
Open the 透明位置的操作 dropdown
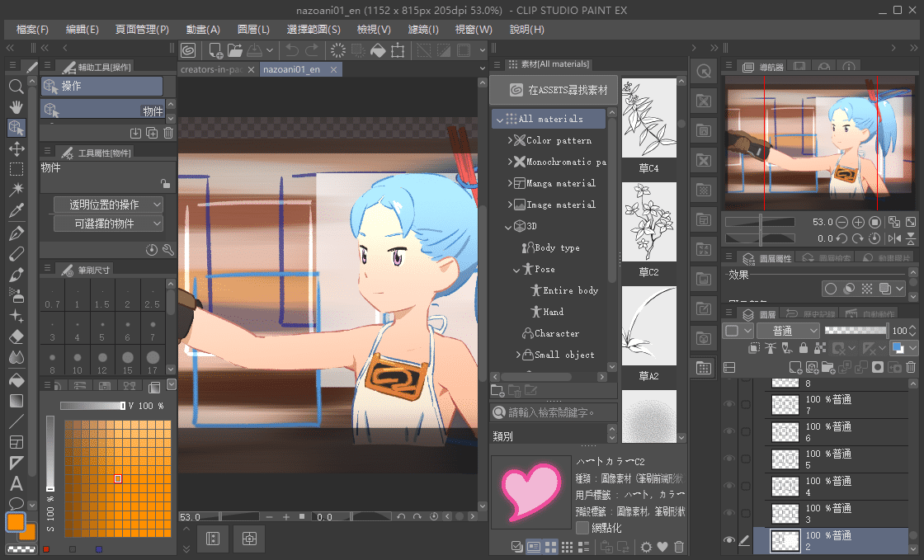tap(108, 205)
